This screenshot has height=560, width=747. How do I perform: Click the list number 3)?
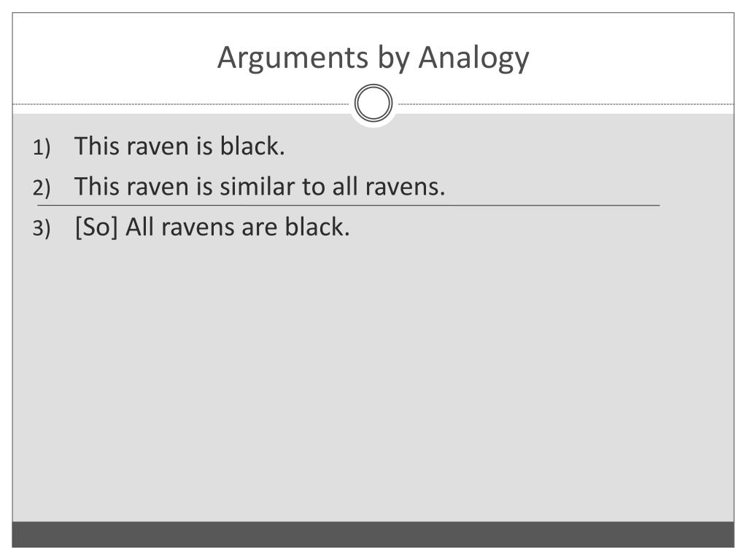[x=42, y=228]
